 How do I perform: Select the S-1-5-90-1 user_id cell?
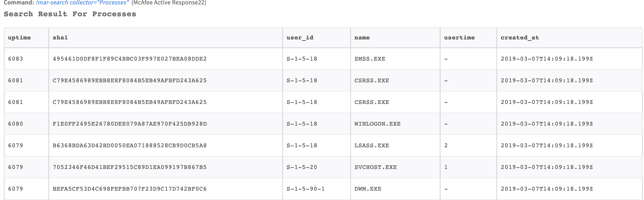(306, 189)
